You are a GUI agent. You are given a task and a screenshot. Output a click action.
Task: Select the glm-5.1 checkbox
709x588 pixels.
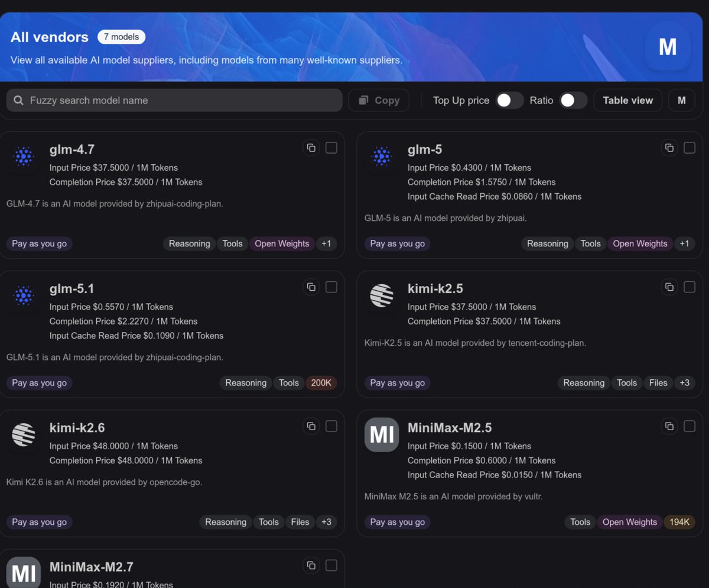tap(331, 287)
